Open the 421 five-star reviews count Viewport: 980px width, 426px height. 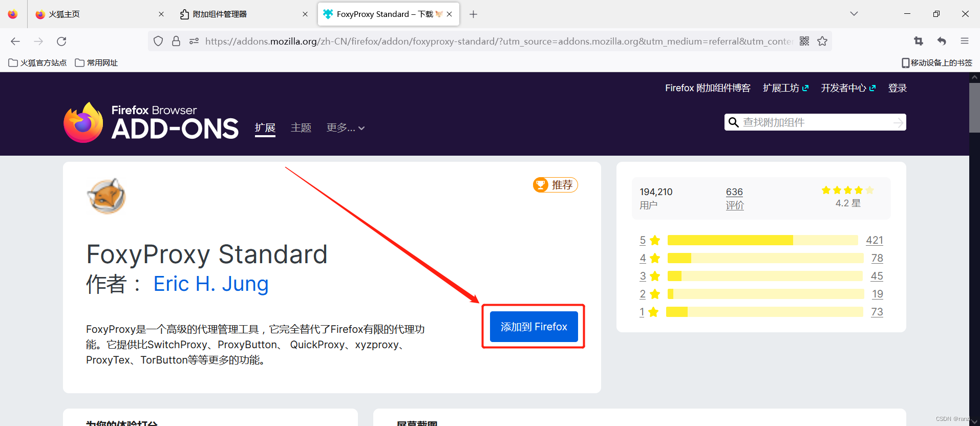click(875, 240)
